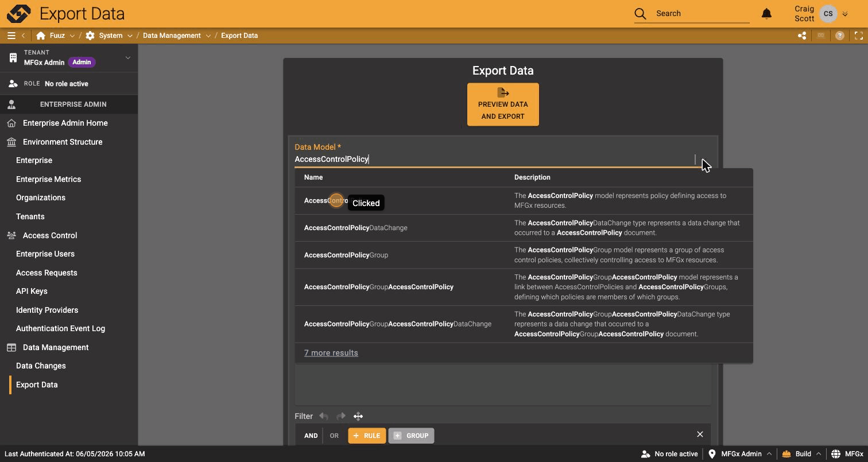The height and width of the screenshot is (462, 868).
Task: Click the share graph icon in breadcrumb bar
Action: click(802, 36)
